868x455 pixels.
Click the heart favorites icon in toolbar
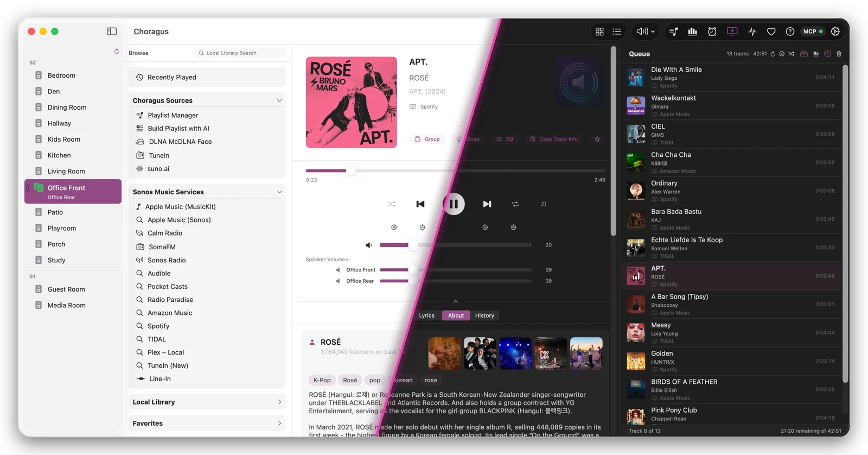point(771,31)
